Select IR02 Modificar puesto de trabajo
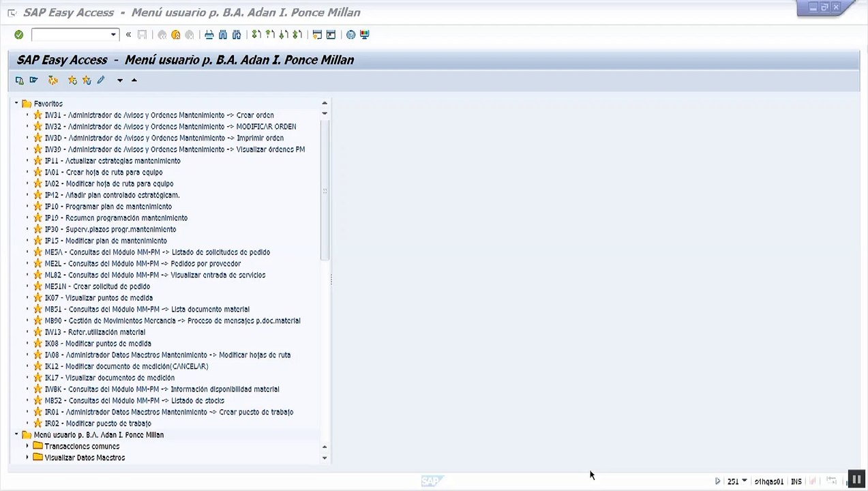The image size is (868, 491). pyautogui.click(x=98, y=423)
